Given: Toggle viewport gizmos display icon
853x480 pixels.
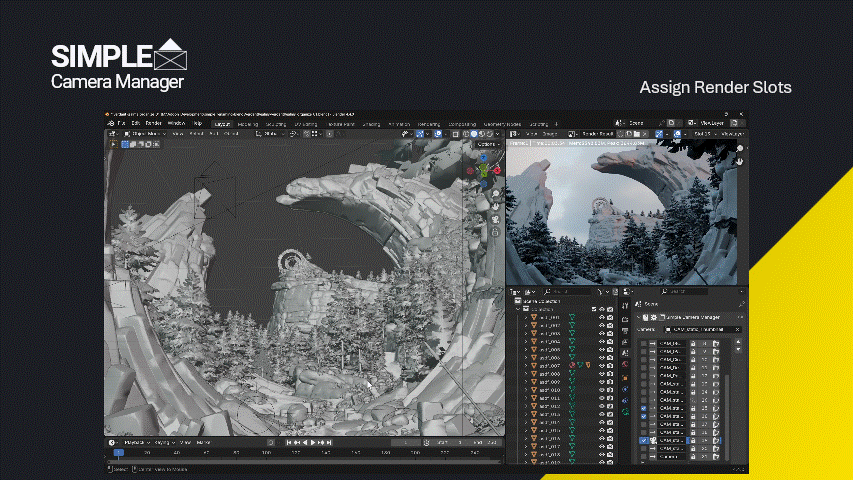Looking at the screenshot, I should click(x=420, y=134).
